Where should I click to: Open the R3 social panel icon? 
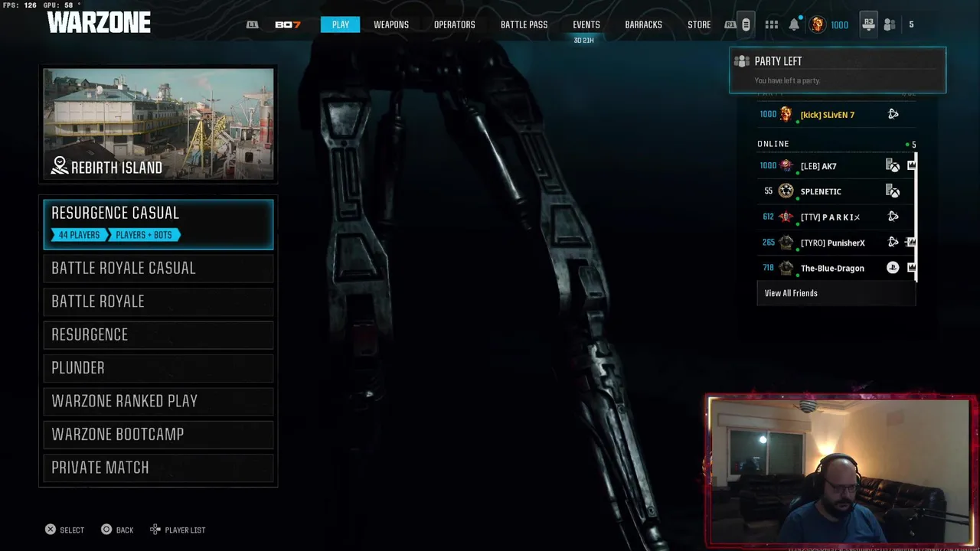(x=868, y=24)
